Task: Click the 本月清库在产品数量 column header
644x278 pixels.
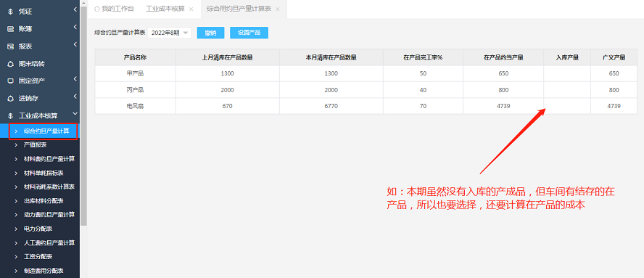Action: click(x=331, y=57)
